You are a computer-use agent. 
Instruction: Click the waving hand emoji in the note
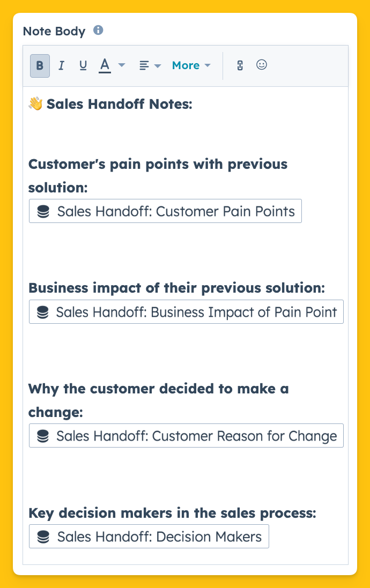pyautogui.click(x=35, y=104)
